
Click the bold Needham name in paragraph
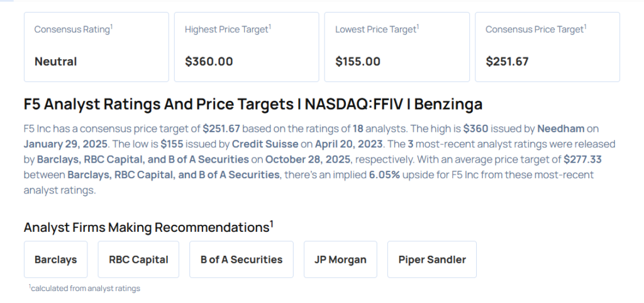click(557, 129)
